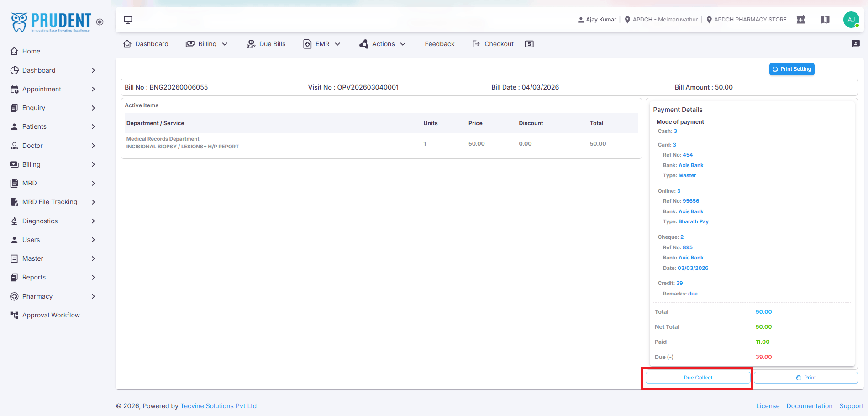The image size is (868, 416).
Task: Toggle the sidebar pin radio icon
Action: (x=100, y=22)
